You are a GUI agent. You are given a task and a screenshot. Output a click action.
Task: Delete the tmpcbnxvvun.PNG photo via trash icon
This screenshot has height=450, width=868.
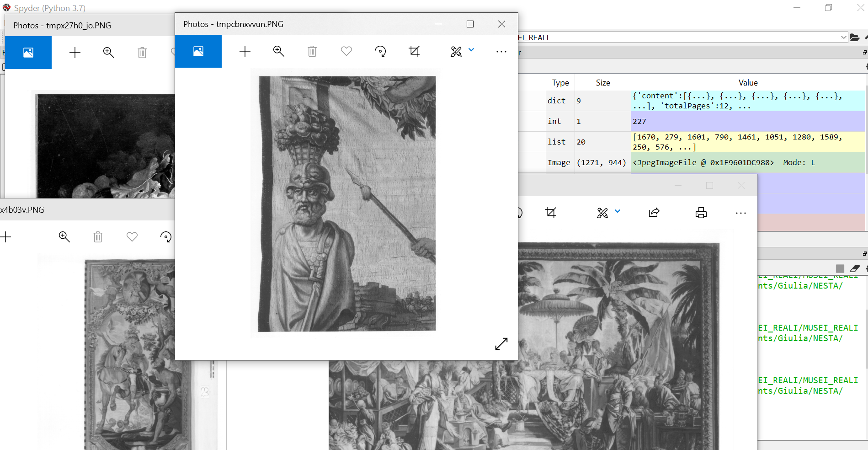pos(312,51)
